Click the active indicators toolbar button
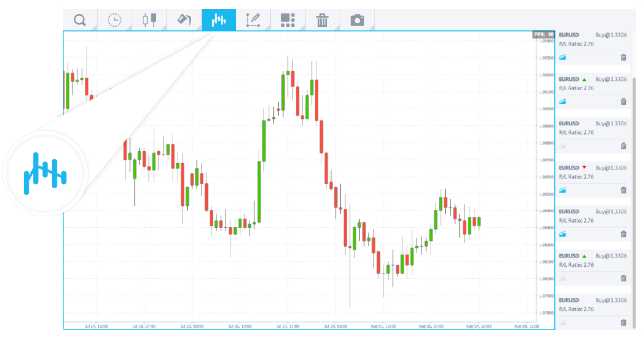644x338 pixels. click(218, 20)
